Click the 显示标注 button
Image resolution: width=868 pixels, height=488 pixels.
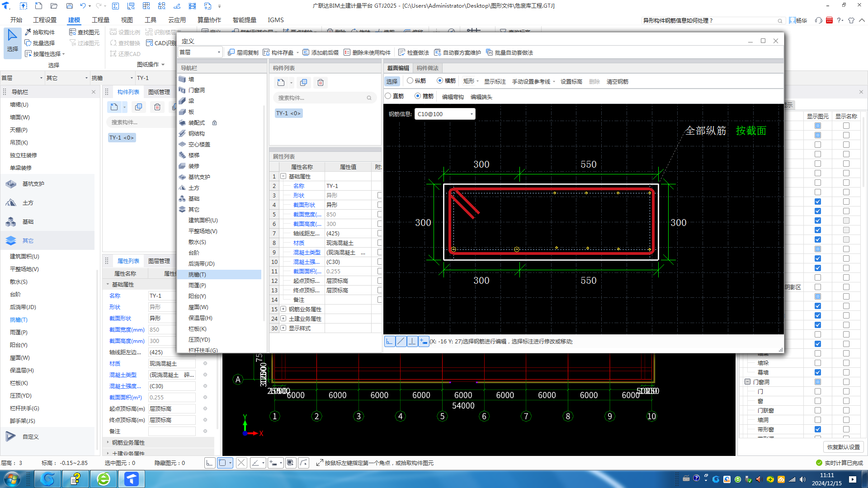pyautogui.click(x=495, y=81)
